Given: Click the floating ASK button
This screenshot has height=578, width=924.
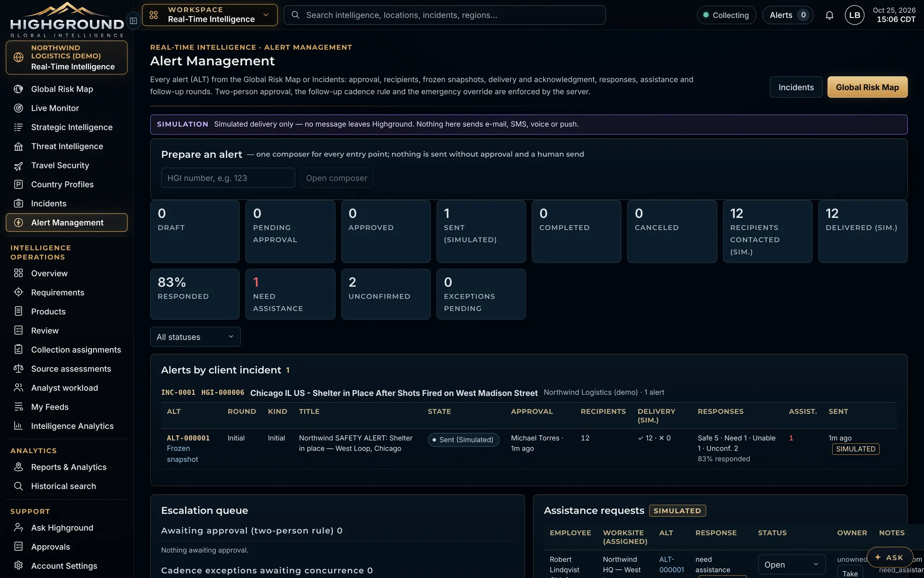Looking at the screenshot, I should [889, 558].
